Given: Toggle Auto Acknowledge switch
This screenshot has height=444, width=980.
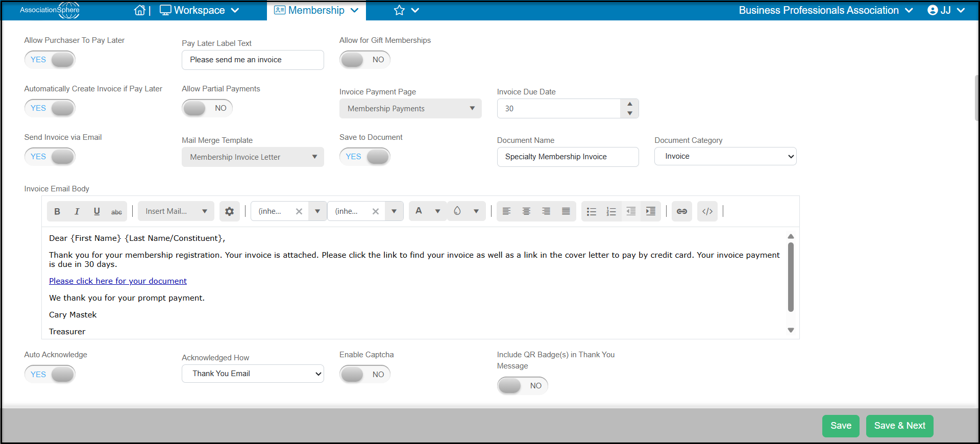Looking at the screenshot, I should pos(50,375).
